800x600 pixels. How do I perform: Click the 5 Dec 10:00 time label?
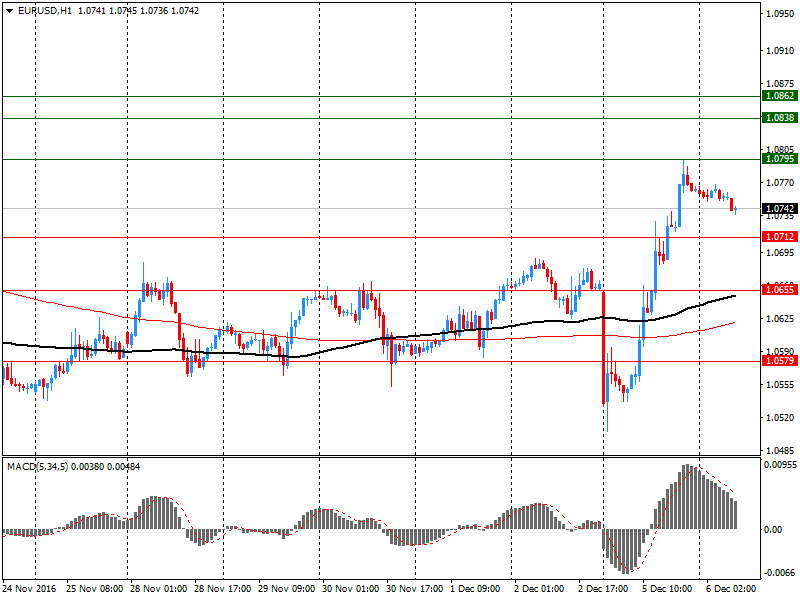tap(667, 589)
